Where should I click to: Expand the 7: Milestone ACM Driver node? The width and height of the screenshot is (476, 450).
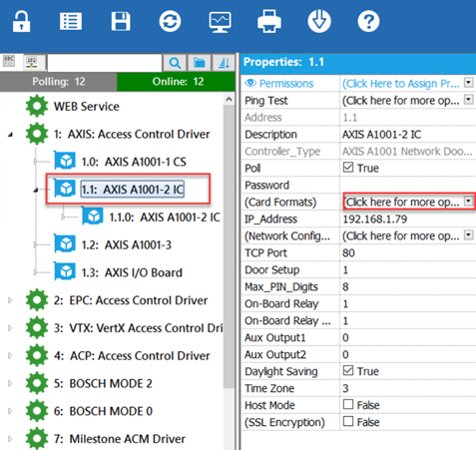[10, 439]
